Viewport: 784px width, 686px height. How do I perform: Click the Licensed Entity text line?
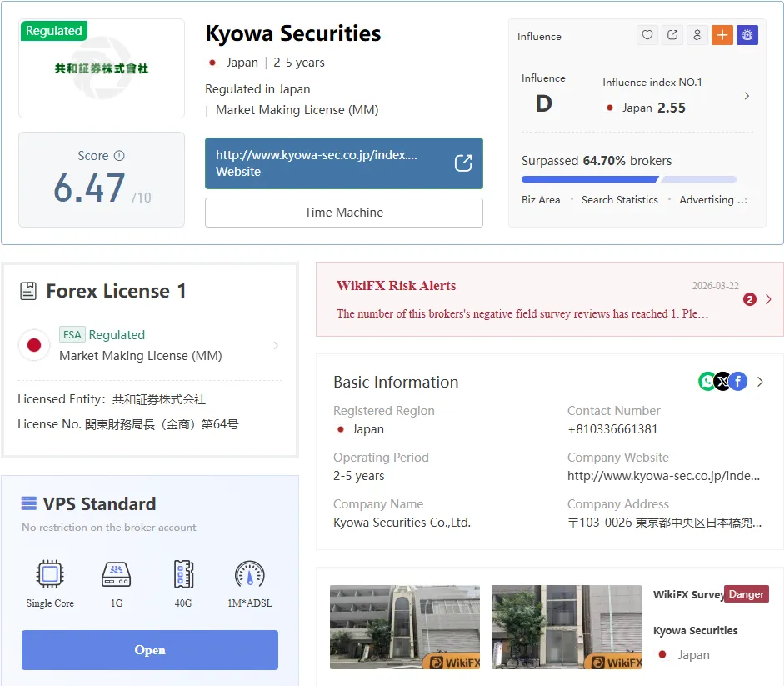[x=112, y=399]
